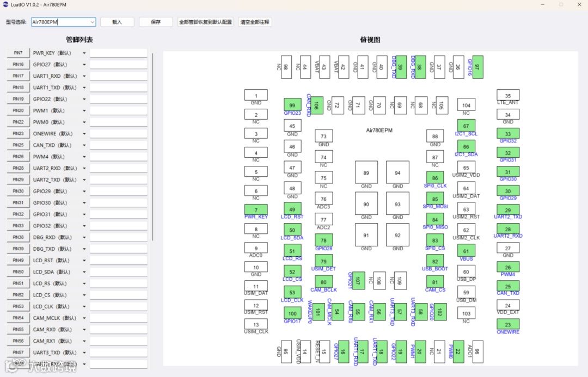Expand CAM_MCLK function dropdown
The image size is (588, 377).
point(84,318)
